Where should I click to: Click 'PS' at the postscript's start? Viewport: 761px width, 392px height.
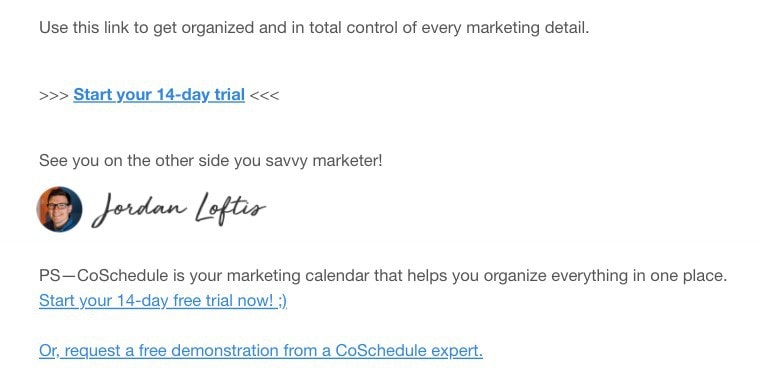(x=50, y=276)
